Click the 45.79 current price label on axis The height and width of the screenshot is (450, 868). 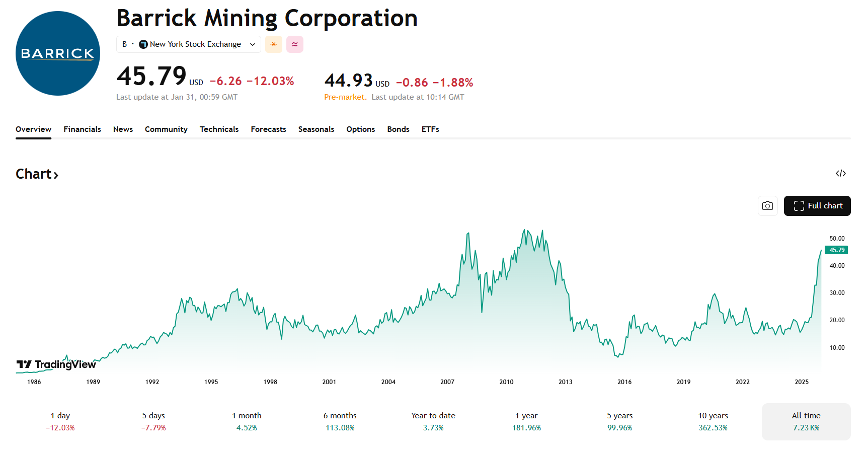pos(836,250)
